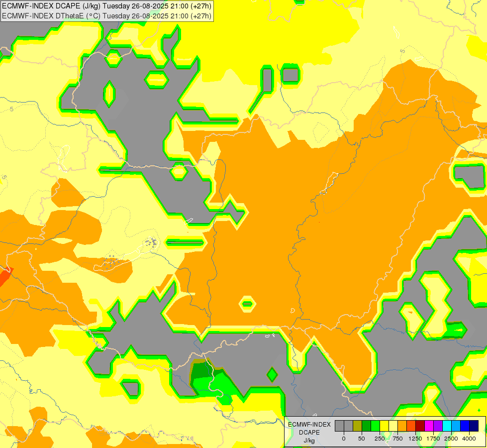Click the pale yellow legend swatch
This screenshot has height=448, width=487.
(x=393, y=426)
